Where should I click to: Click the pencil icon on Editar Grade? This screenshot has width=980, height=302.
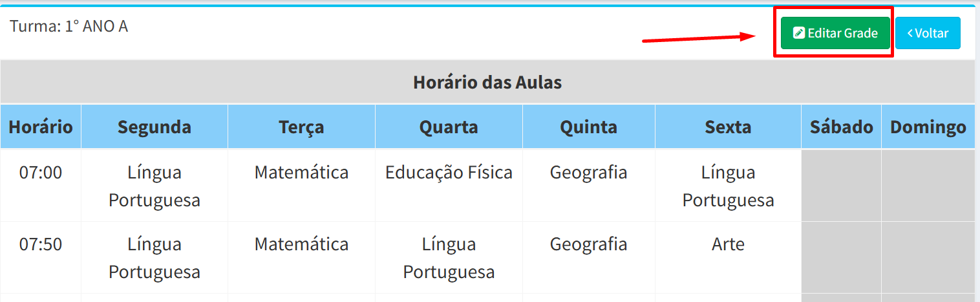pyautogui.click(x=799, y=33)
